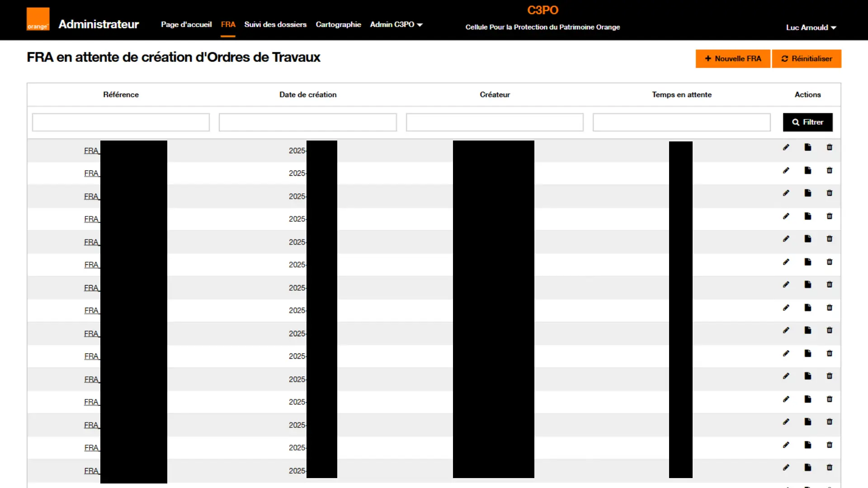
Task: Focus the Créateur filter input field
Action: click(x=495, y=122)
